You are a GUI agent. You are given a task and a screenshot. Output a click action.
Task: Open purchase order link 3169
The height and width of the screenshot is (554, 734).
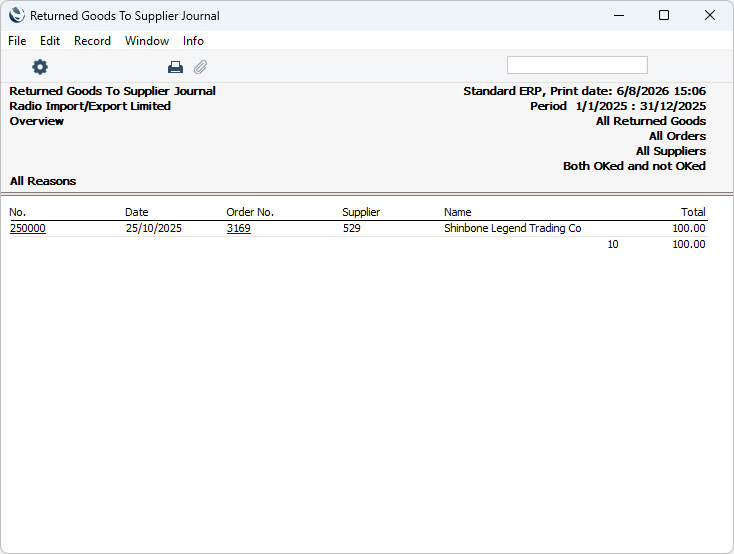(x=239, y=228)
